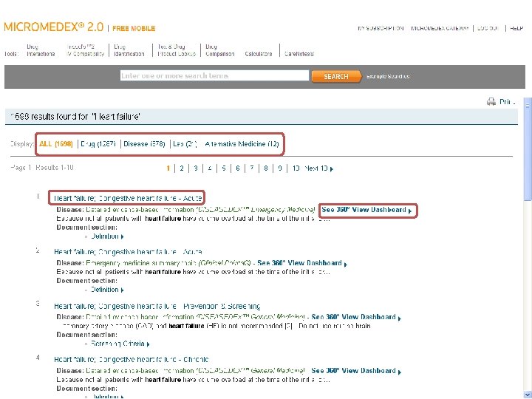Image resolution: width=532 pixels, height=399 pixels.
Task: Open result 4 Heart failure Chronic title
Action: [x=132, y=359]
